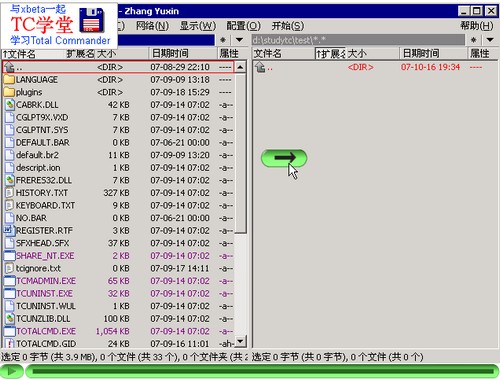Viewport: 500px width, 380px height.
Task: Open the right panel history dropdown arrow
Action: 490,40
